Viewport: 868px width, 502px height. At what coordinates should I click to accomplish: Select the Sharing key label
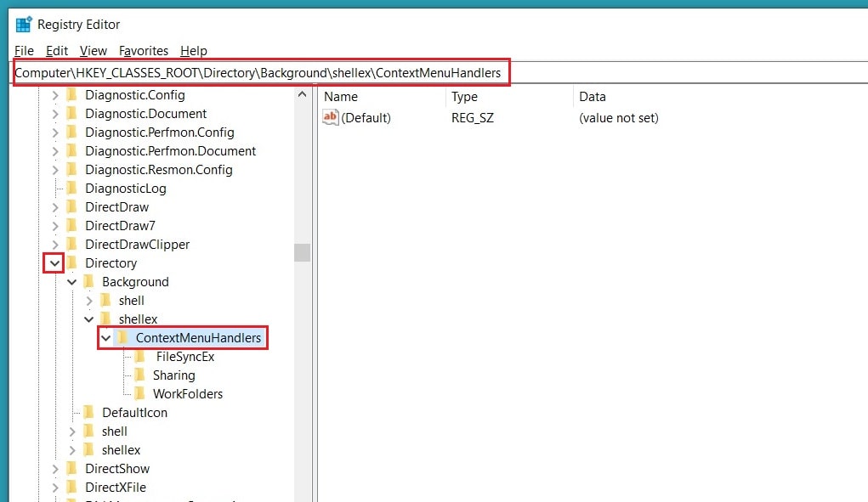point(173,375)
